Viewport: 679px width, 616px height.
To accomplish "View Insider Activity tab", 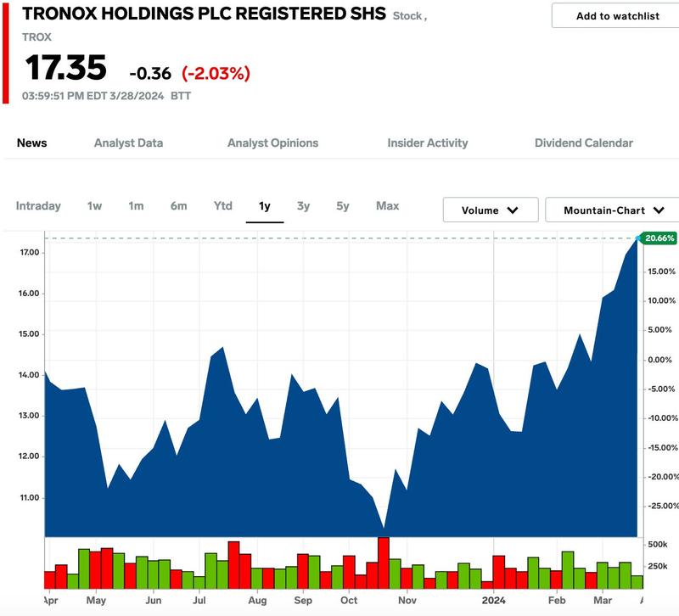I will [428, 143].
